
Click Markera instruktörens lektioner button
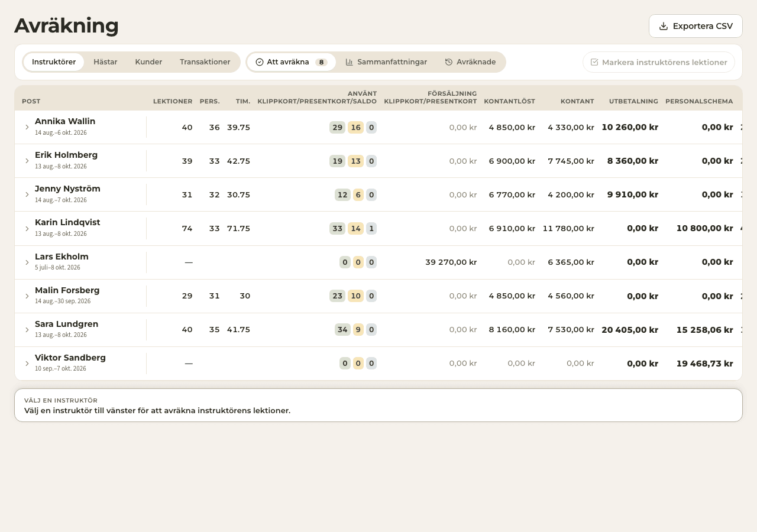[659, 62]
